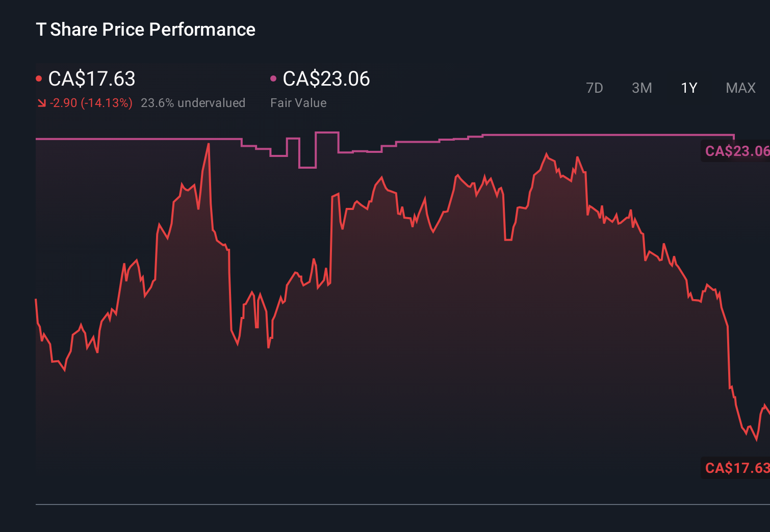
Task: Click the red share price legend dot
Action: (x=39, y=77)
